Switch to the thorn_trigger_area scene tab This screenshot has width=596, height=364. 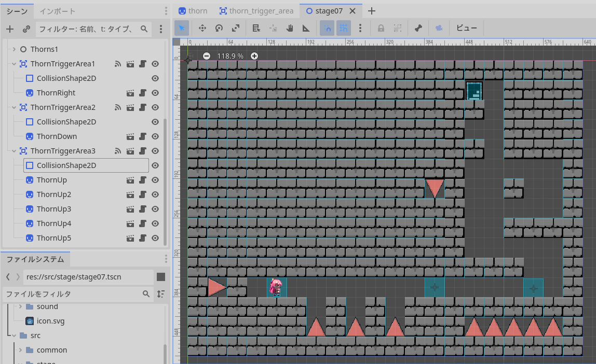click(256, 11)
